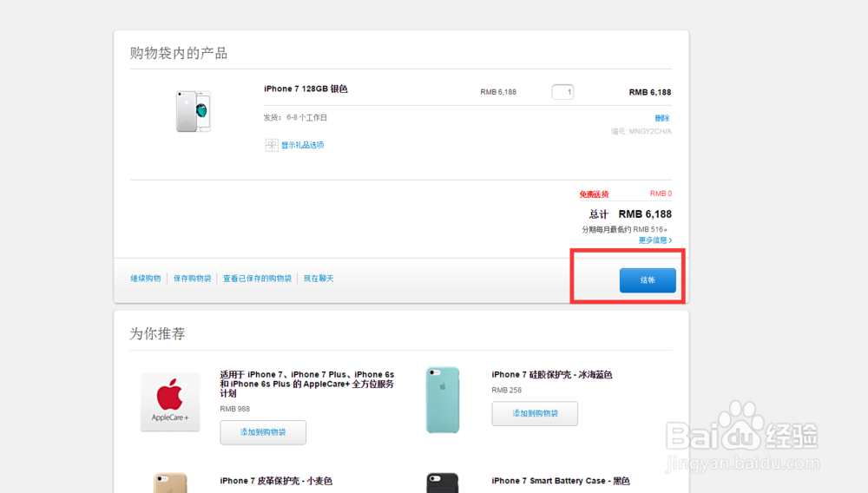Click the blue 结帐 checkout button
The width and height of the screenshot is (868, 493).
coord(648,280)
